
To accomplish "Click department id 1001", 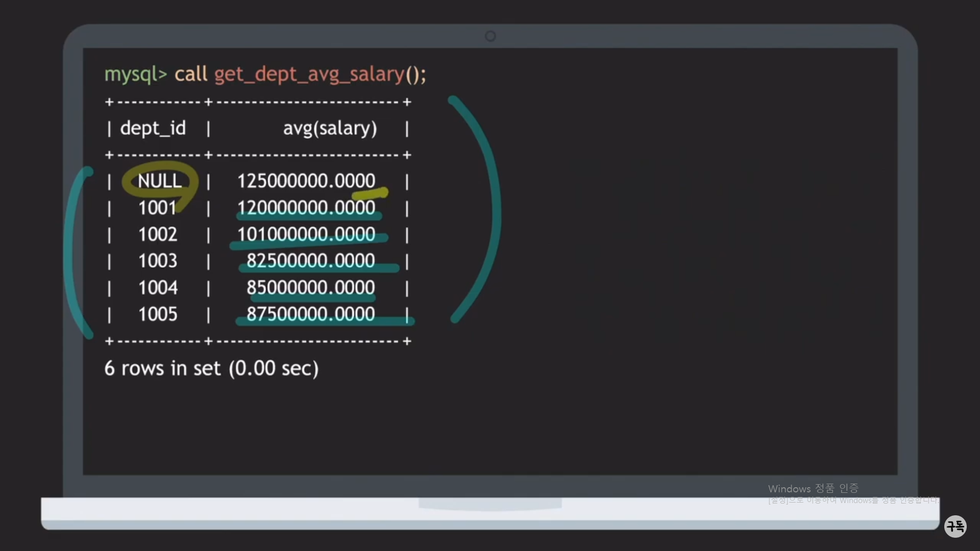I will (157, 208).
